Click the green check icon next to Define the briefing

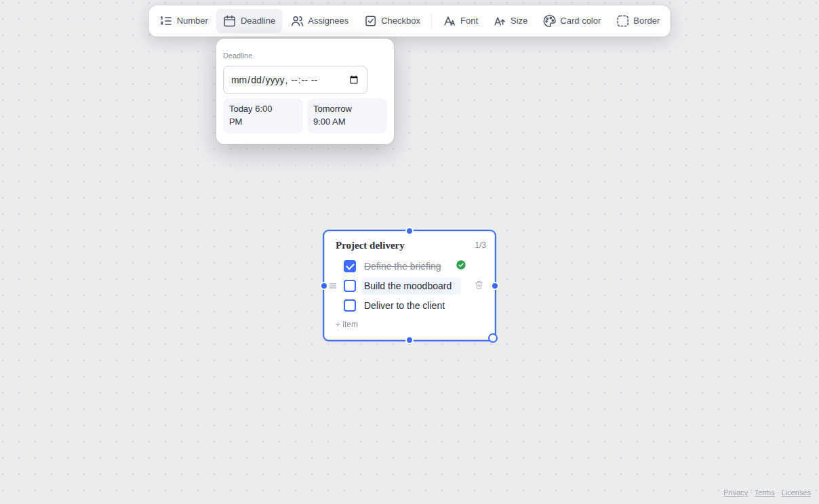[x=461, y=265]
